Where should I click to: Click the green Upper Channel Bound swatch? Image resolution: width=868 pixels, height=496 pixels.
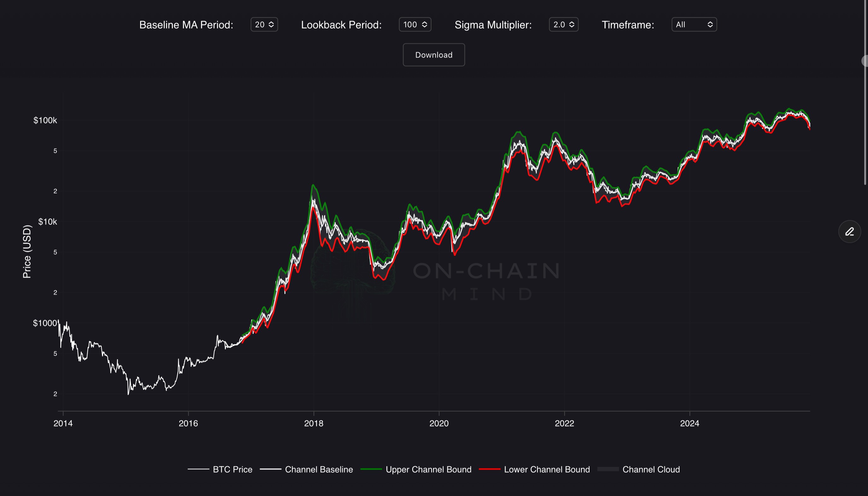(x=371, y=469)
